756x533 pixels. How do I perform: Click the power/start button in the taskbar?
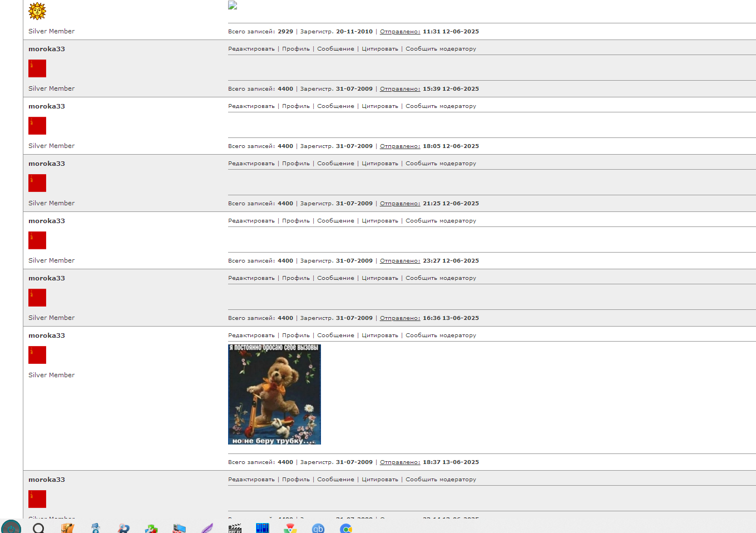[x=11, y=528]
